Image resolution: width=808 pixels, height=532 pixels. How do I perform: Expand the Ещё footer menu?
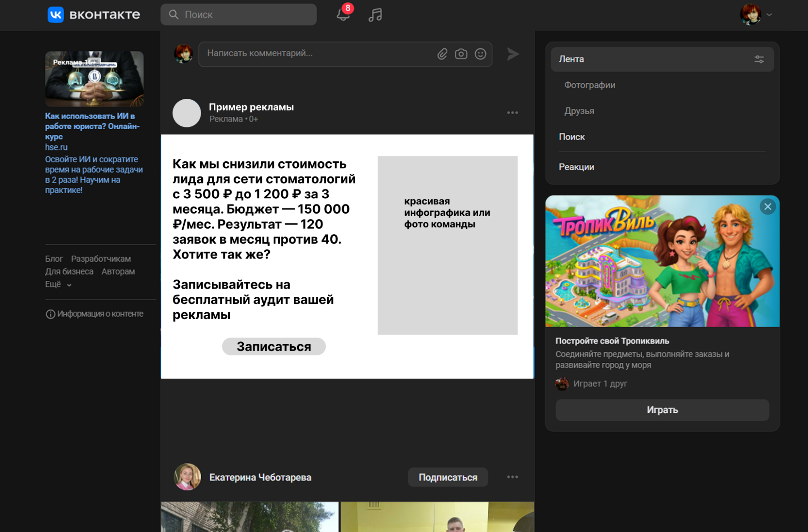(x=58, y=284)
